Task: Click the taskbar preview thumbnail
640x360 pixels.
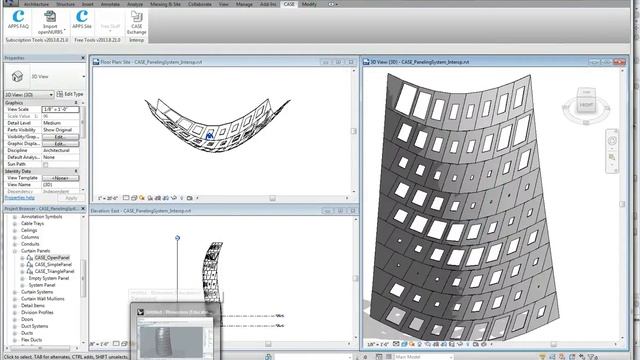Action: click(176, 331)
